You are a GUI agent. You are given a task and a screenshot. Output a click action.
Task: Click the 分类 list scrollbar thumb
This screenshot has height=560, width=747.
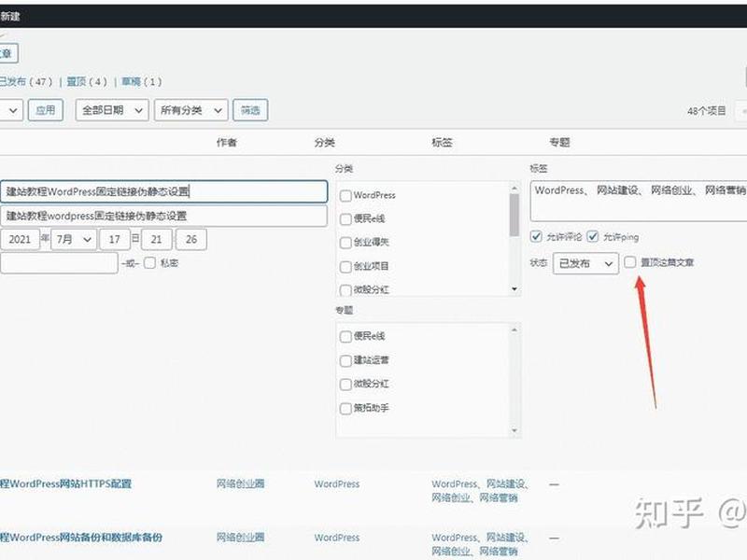[x=514, y=216]
